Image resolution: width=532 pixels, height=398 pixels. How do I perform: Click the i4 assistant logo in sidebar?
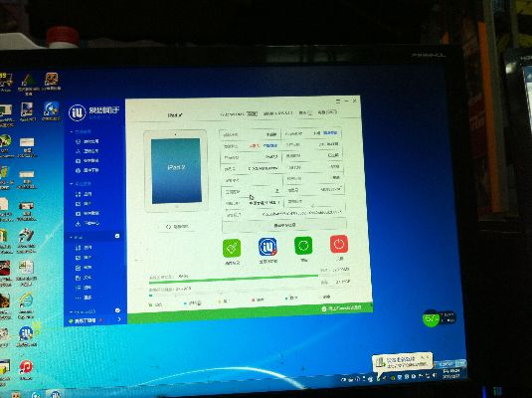pos(77,112)
